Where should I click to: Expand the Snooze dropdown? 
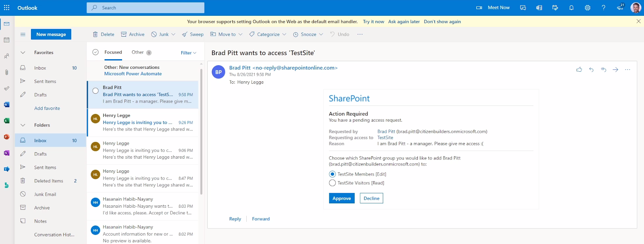pyautogui.click(x=321, y=34)
